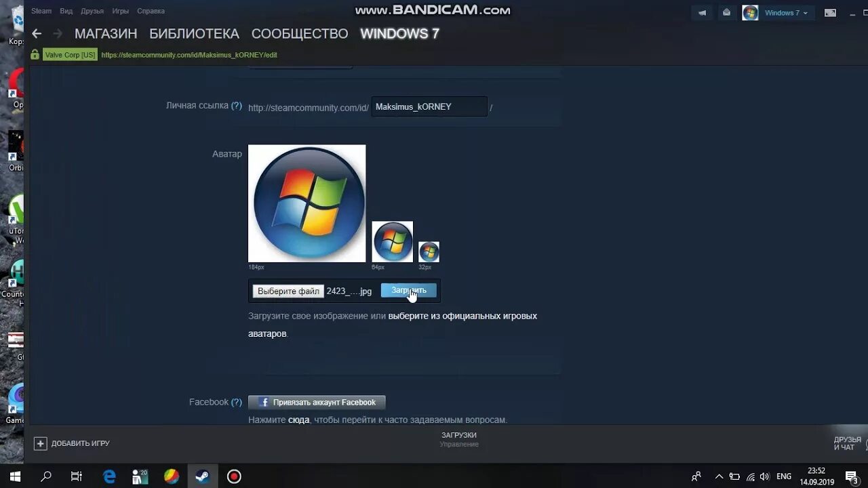The height and width of the screenshot is (488, 868).
Task: Go to the БИБЛИОТЕКА tab
Action: tap(194, 34)
